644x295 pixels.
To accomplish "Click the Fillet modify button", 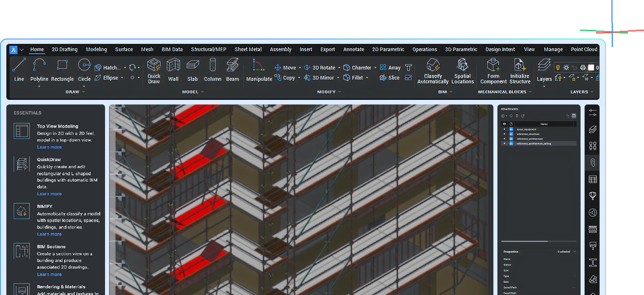I will 353,78.
